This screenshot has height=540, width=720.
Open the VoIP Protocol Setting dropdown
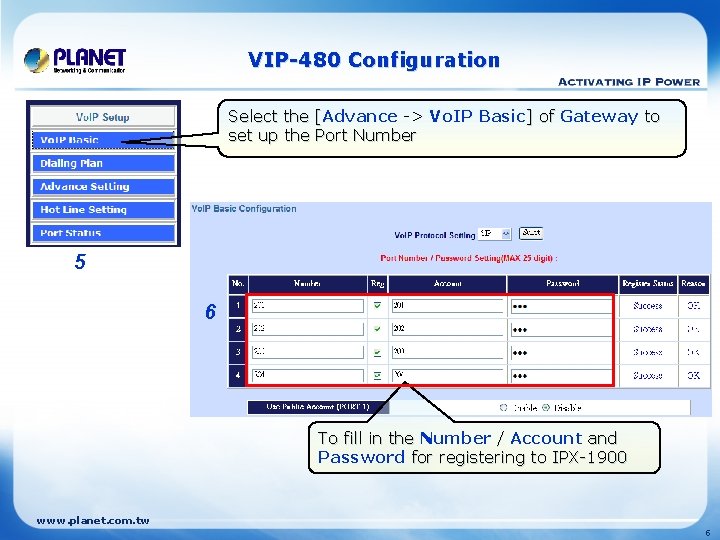(494, 234)
